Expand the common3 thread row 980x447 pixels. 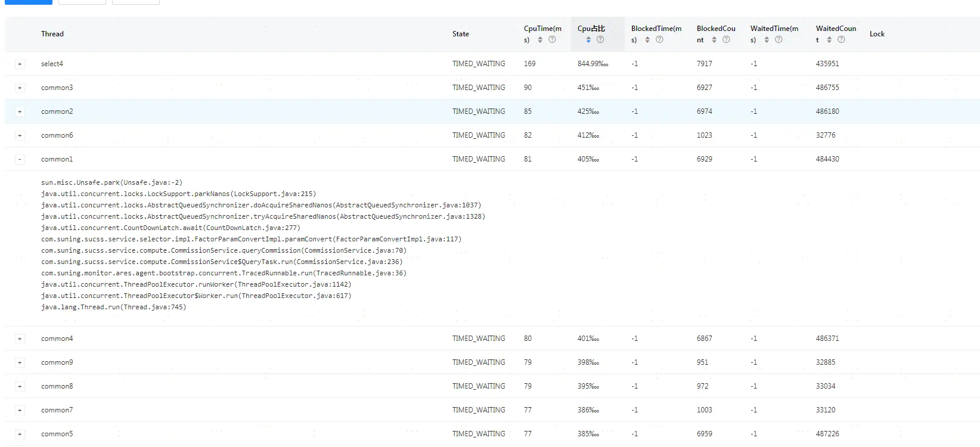[20, 88]
